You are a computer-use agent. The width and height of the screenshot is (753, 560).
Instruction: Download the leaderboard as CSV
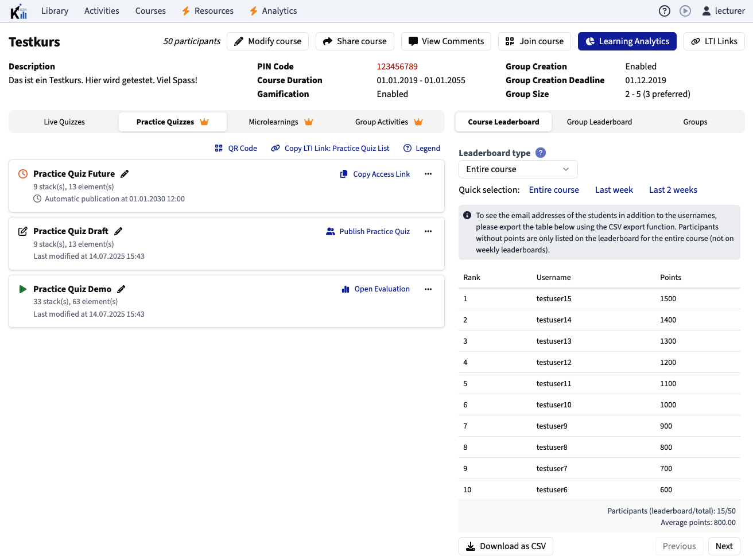(x=506, y=546)
